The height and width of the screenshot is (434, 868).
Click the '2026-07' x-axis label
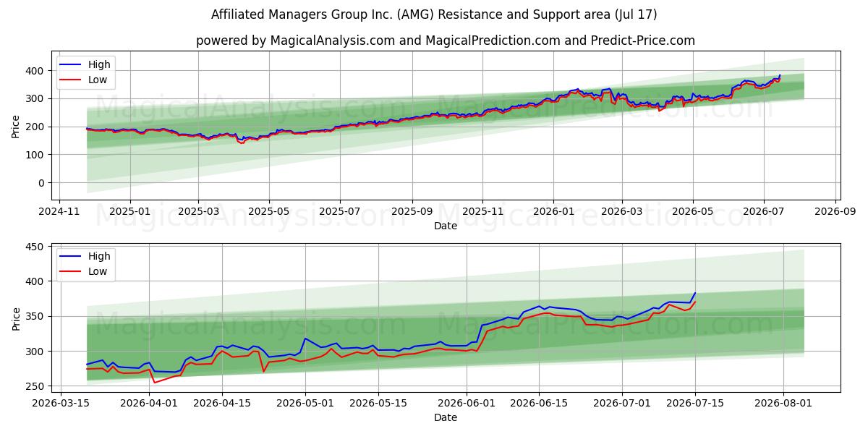coord(764,212)
